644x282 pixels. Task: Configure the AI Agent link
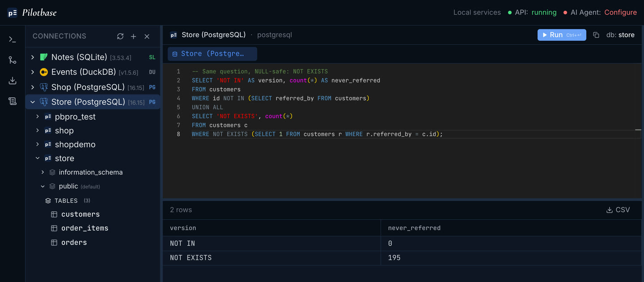[620, 13]
